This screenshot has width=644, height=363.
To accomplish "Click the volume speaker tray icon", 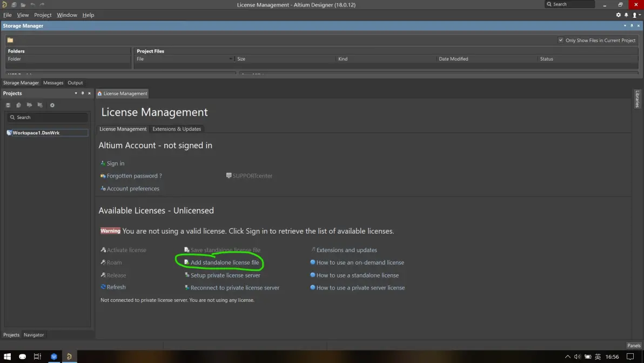I will (x=578, y=357).
